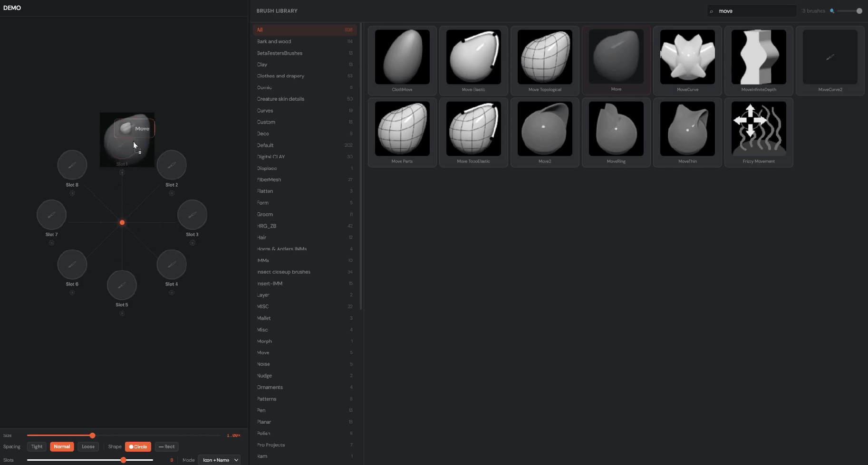Open the Planar category
This screenshot has height=465, width=868.
[x=305, y=422]
